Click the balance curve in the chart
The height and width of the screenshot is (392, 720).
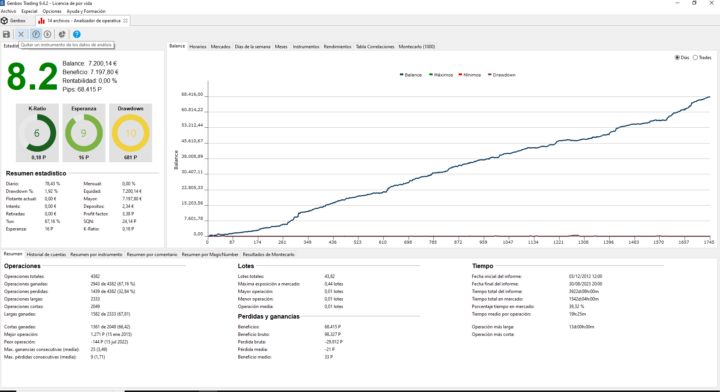[459, 166]
